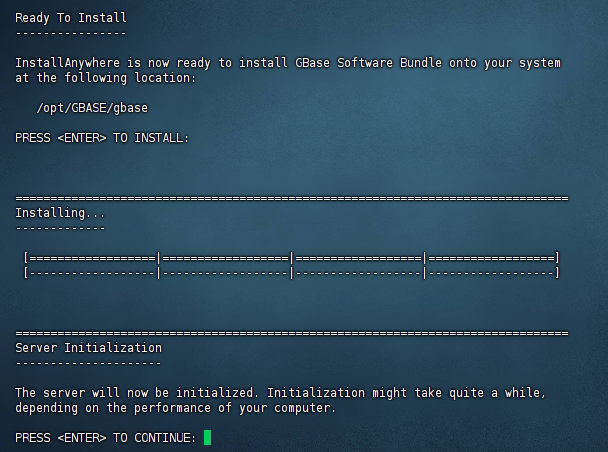Click the green terminal cursor block

pos(207,437)
